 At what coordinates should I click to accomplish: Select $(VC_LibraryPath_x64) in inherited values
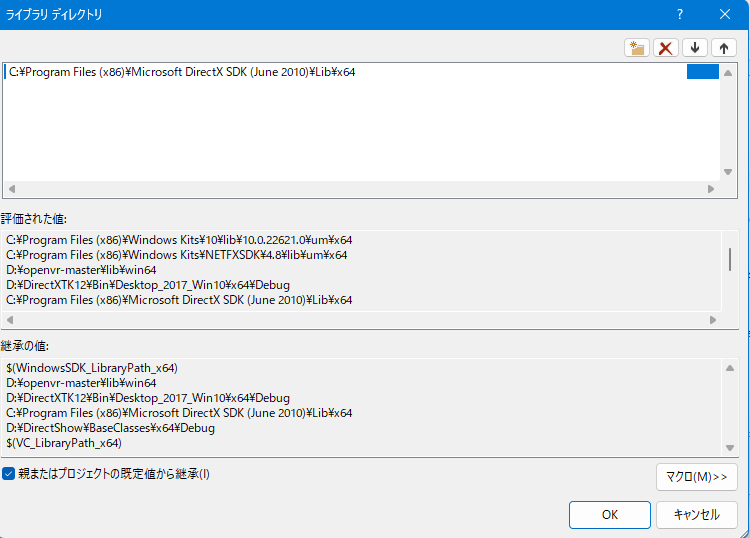[64, 443]
